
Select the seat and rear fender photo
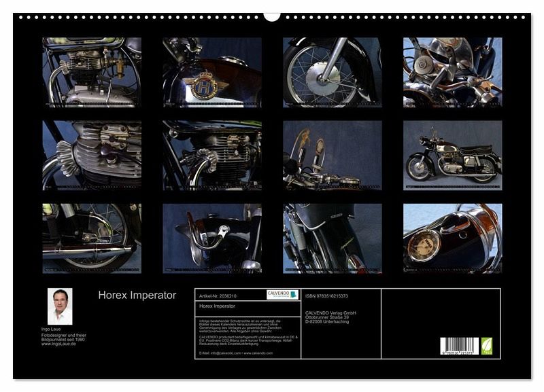point(333,238)
